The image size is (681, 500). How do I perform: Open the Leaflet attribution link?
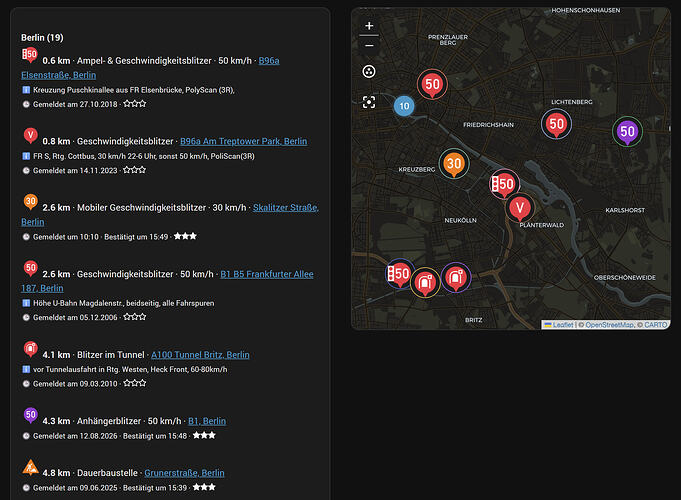coord(563,325)
